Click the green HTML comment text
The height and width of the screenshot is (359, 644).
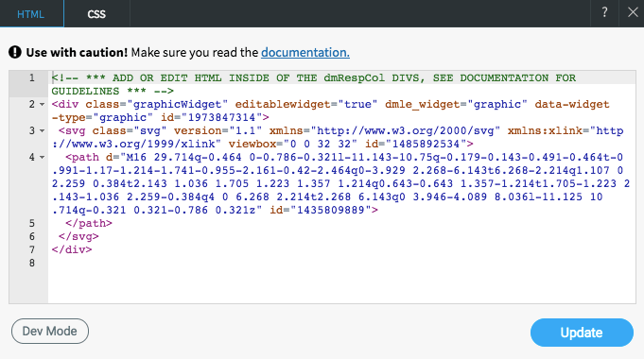(313, 84)
